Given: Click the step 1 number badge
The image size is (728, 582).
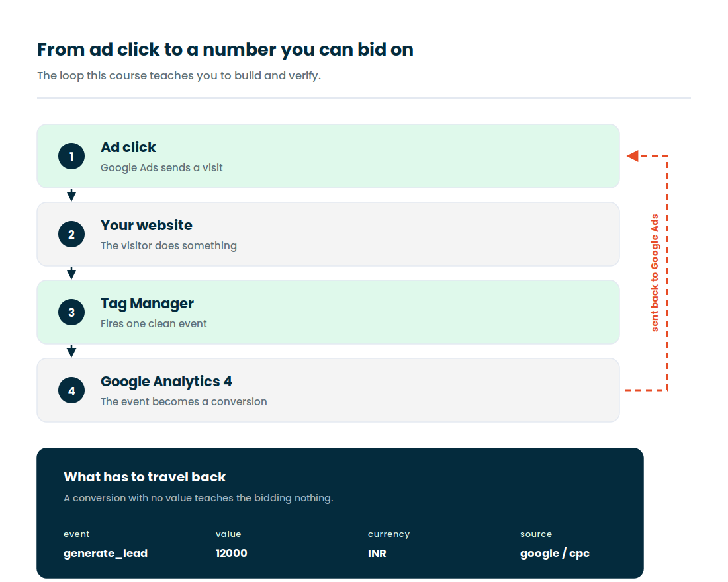Looking at the screenshot, I should coord(71,156).
